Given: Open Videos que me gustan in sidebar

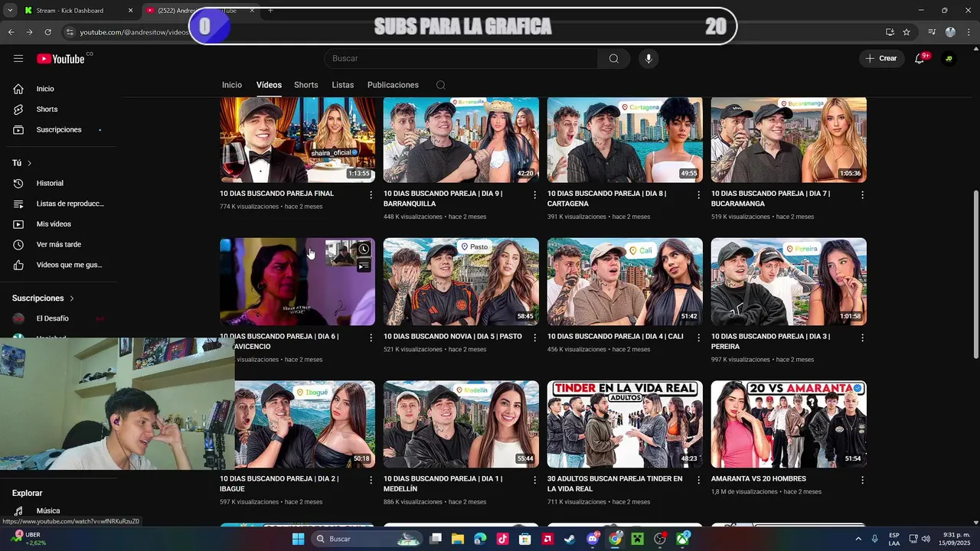Looking at the screenshot, I should coord(61,265).
